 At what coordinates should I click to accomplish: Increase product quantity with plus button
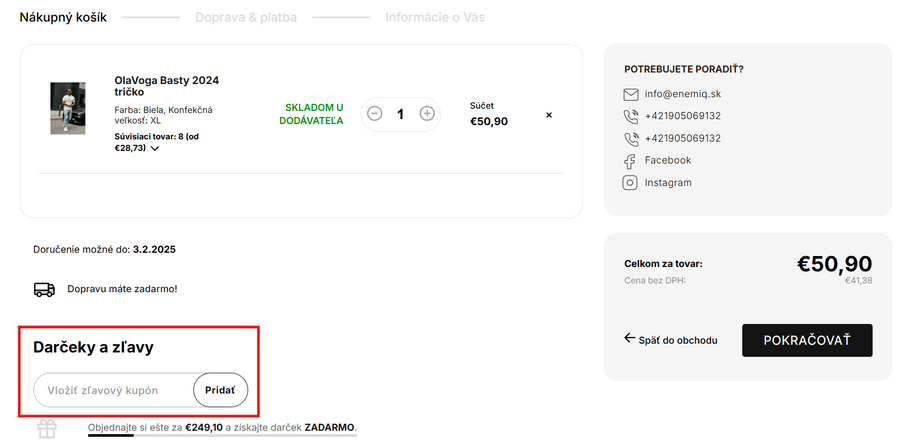click(x=427, y=114)
